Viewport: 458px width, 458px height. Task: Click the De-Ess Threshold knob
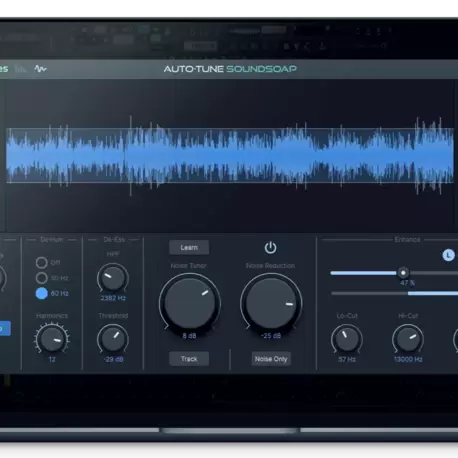pyautogui.click(x=113, y=339)
